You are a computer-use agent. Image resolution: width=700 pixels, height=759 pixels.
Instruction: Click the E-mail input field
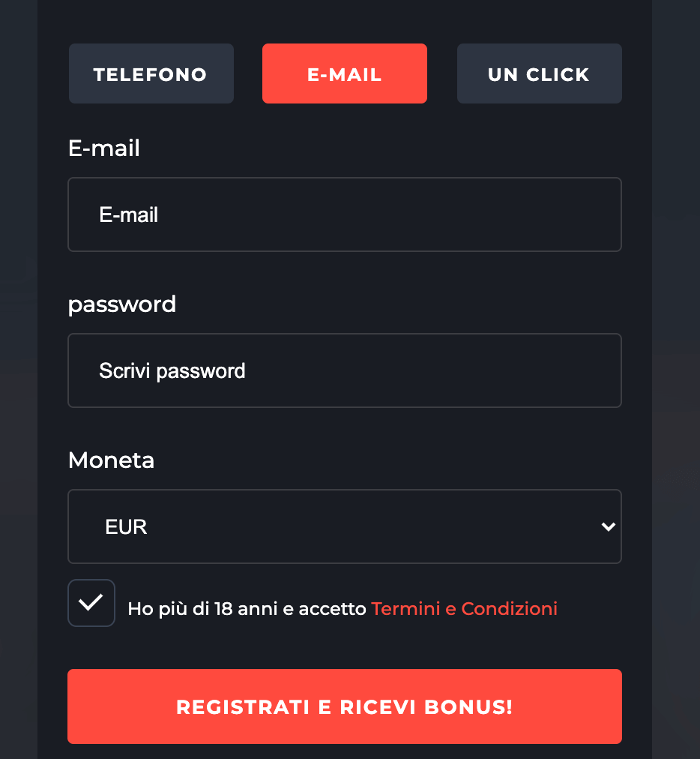pyautogui.click(x=344, y=214)
